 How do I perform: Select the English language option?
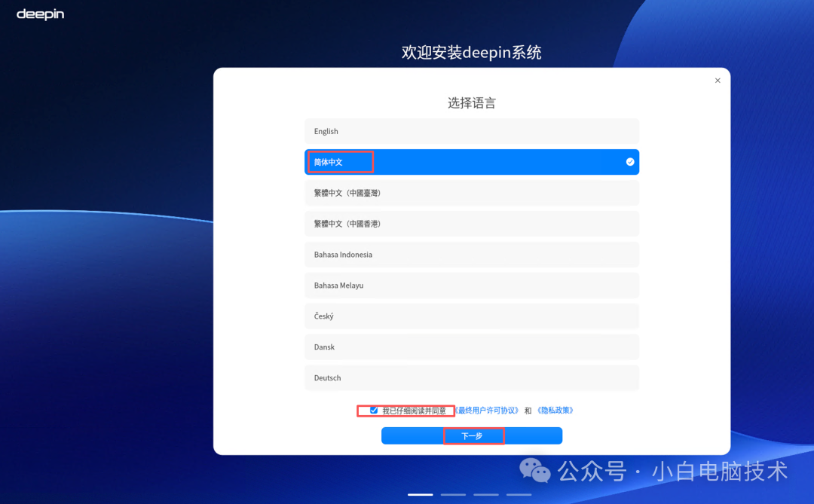(472, 130)
